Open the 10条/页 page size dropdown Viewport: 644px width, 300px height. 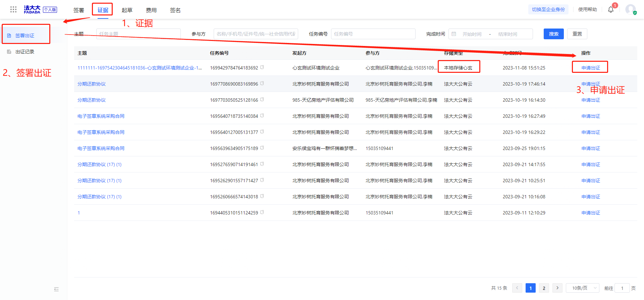(583, 288)
